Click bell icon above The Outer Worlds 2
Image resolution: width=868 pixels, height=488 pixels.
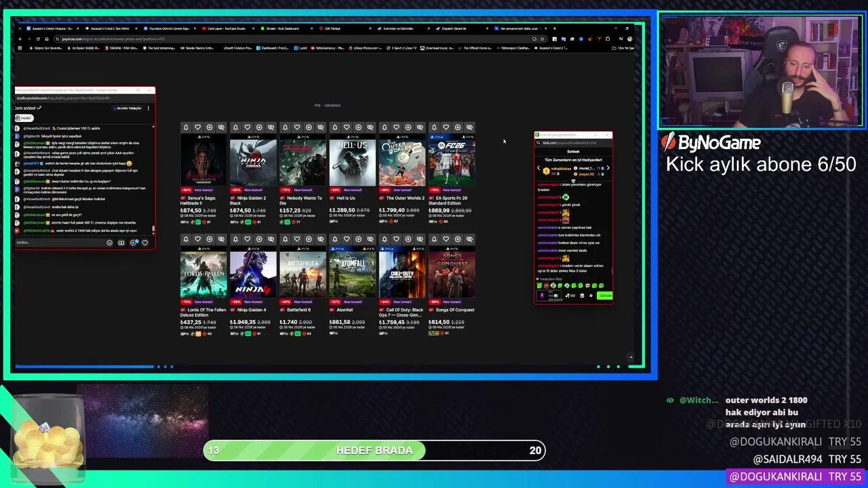click(384, 127)
